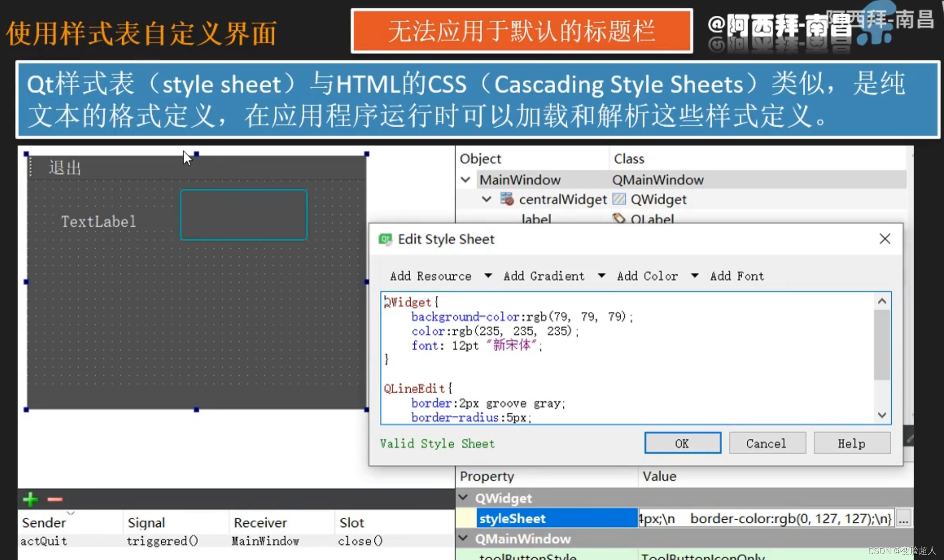Image resolution: width=944 pixels, height=560 pixels.
Task: Open styleSheet ellipsis edit button
Action: tap(903, 518)
